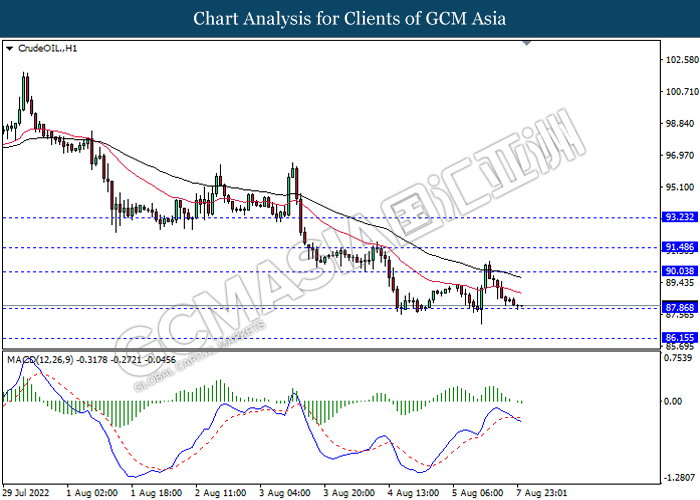Select the 90.038 price level label
This screenshot has width=700, height=500.
pyautogui.click(x=680, y=271)
